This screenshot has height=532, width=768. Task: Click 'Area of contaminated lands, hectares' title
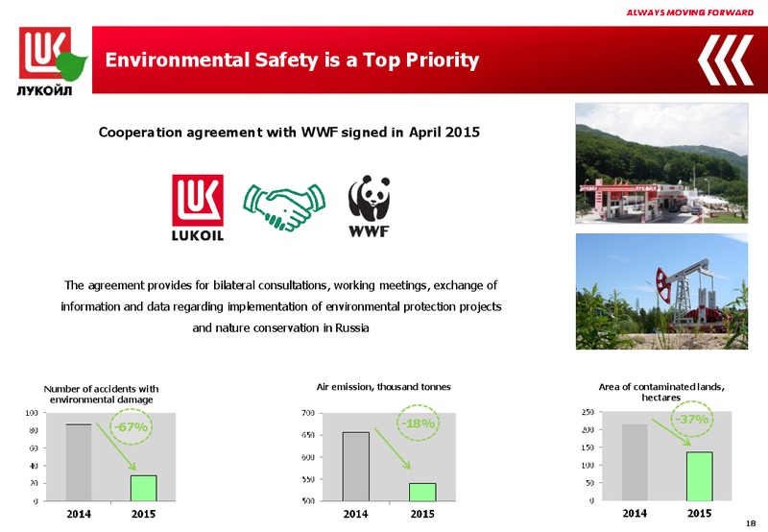661,392
